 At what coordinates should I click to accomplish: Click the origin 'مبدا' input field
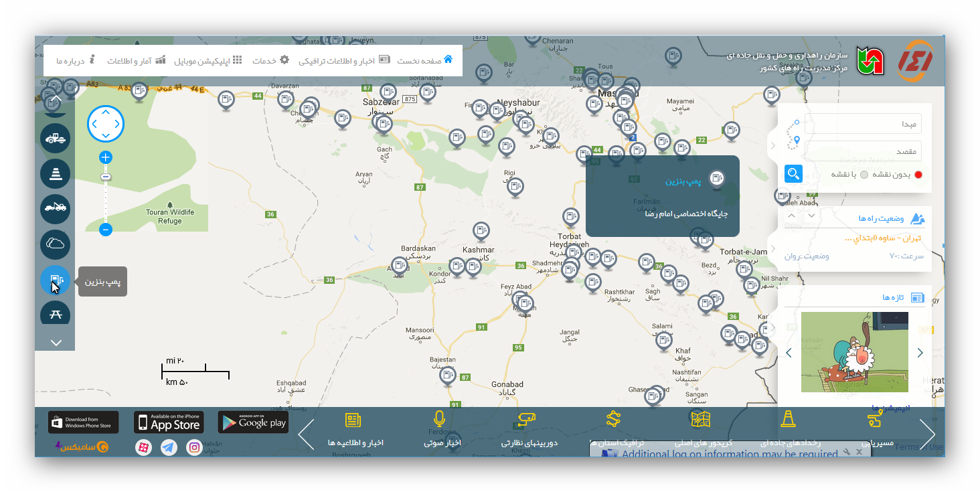pos(864,124)
